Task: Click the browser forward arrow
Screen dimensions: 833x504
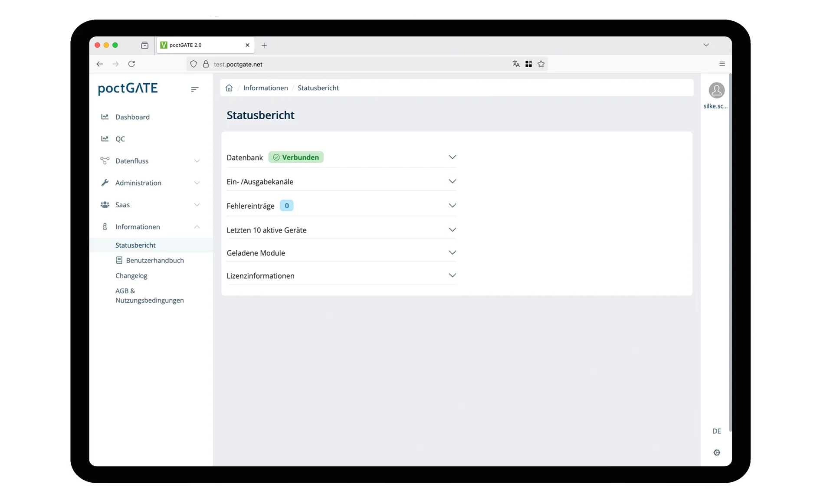Action: [115, 64]
